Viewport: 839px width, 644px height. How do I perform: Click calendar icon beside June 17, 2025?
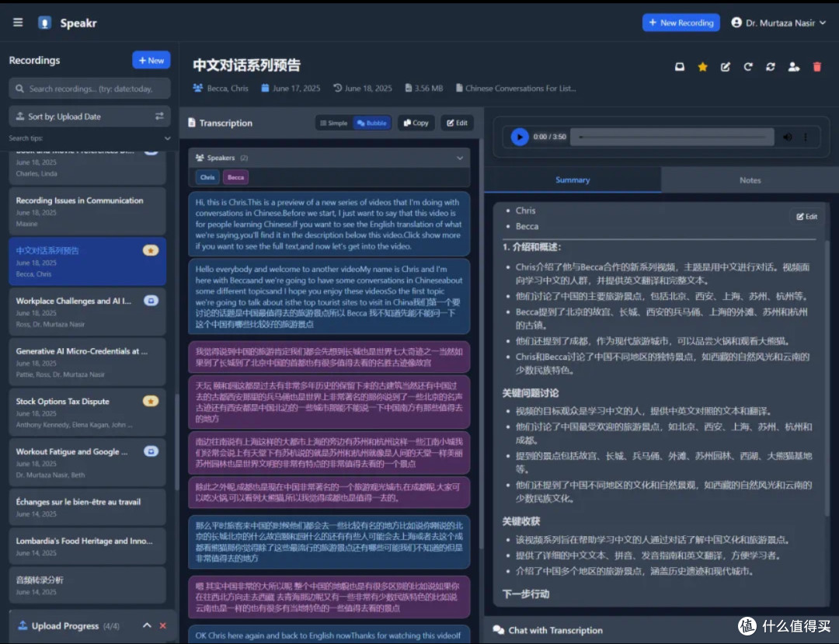(x=265, y=89)
